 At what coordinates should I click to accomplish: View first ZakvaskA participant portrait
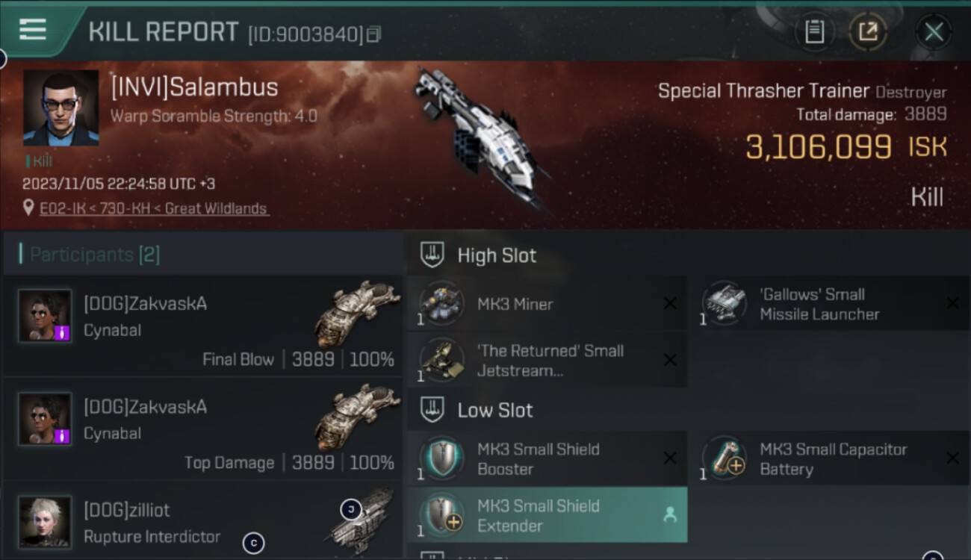tap(45, 316)
